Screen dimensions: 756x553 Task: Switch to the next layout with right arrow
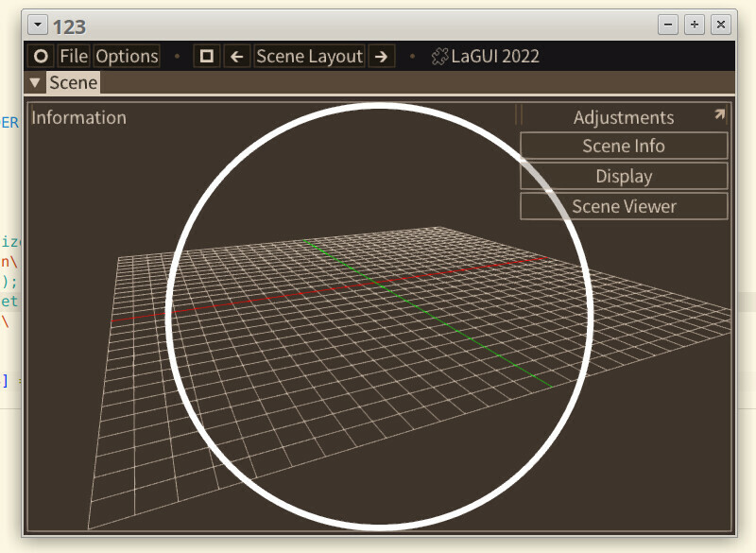381,57
